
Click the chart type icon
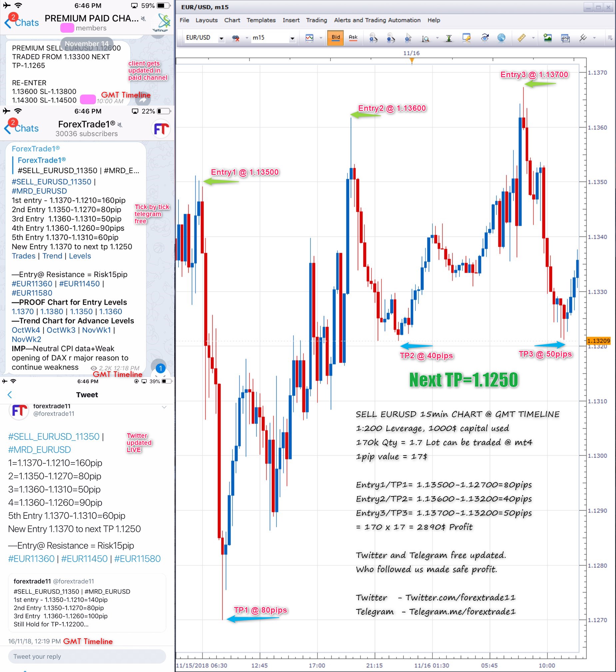(309, 38)
